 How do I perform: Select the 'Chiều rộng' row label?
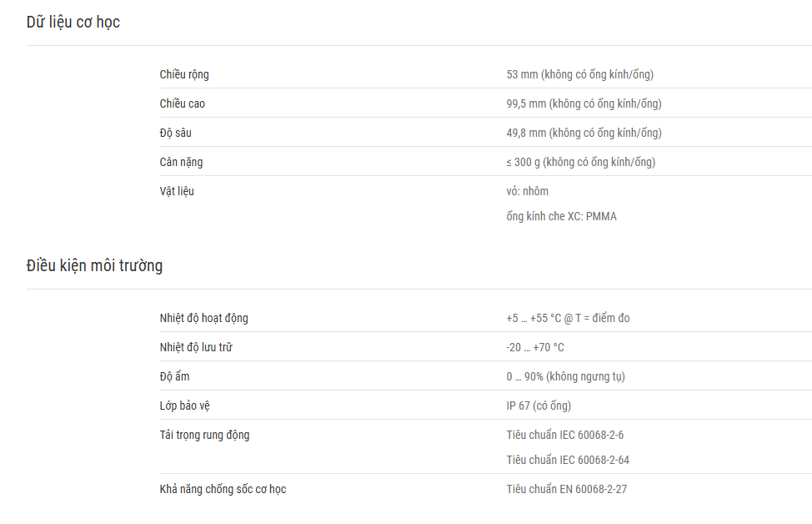tap(184, 74)
